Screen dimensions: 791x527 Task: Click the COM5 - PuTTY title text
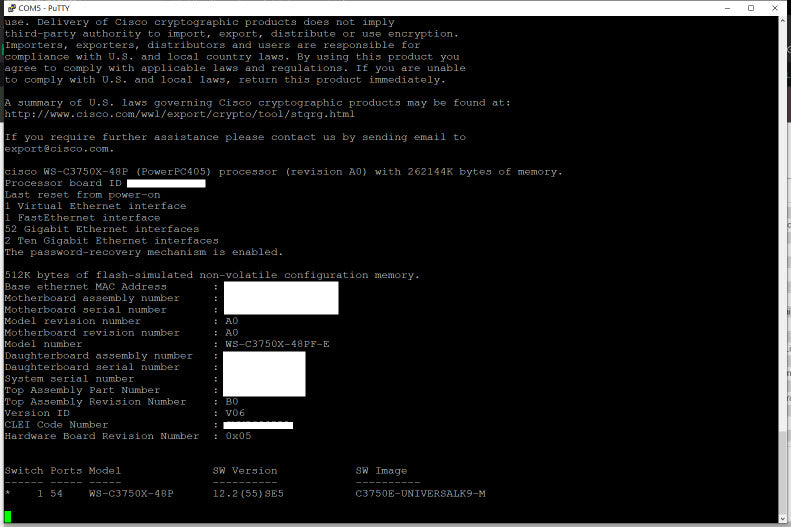click(44, 8)
